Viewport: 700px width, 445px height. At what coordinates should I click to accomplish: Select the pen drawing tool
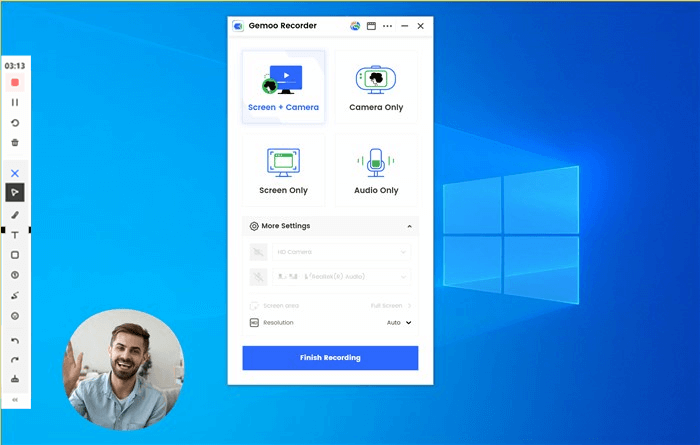[x=15, y=215]
